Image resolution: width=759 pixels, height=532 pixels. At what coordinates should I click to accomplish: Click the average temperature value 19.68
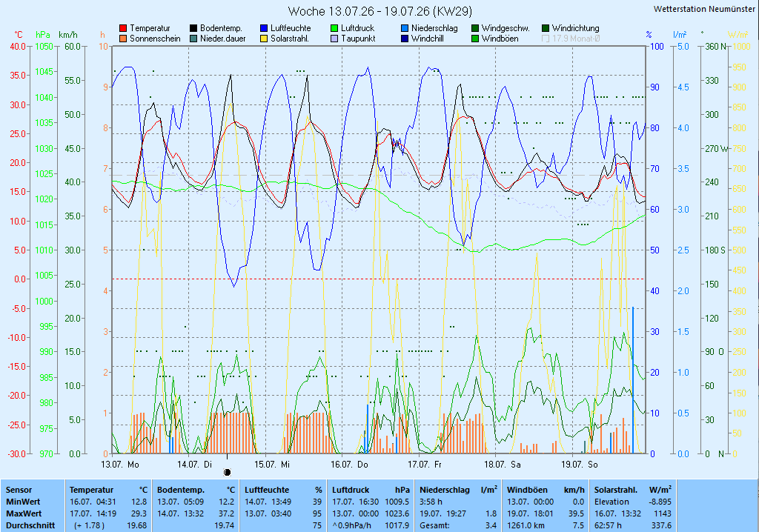pos(137,526)
